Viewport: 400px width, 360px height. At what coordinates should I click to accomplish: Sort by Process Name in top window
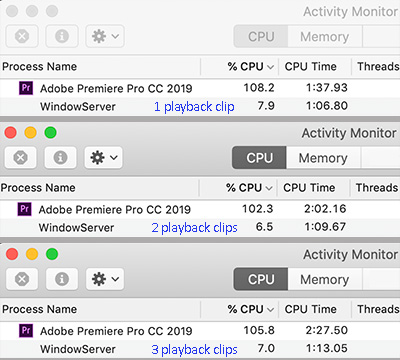[39, 67]
